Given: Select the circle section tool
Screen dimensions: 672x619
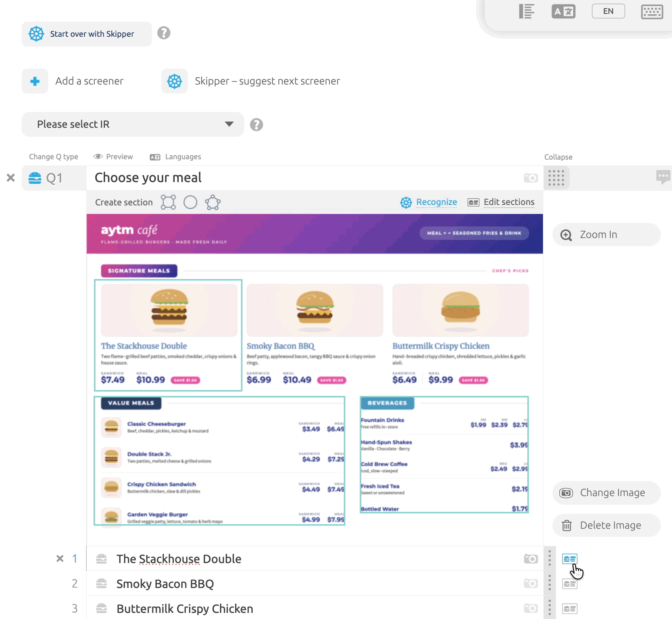Looking at the screenshot, I should coord(190,202).
